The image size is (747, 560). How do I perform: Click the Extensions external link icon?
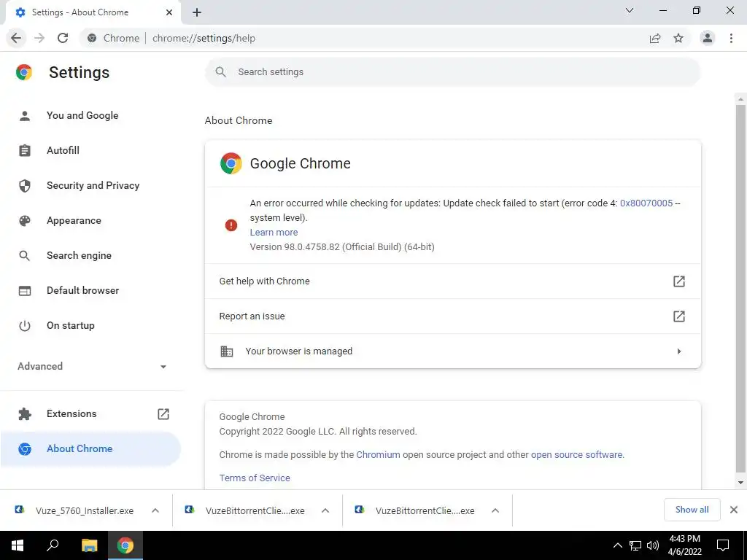[163, 414]
